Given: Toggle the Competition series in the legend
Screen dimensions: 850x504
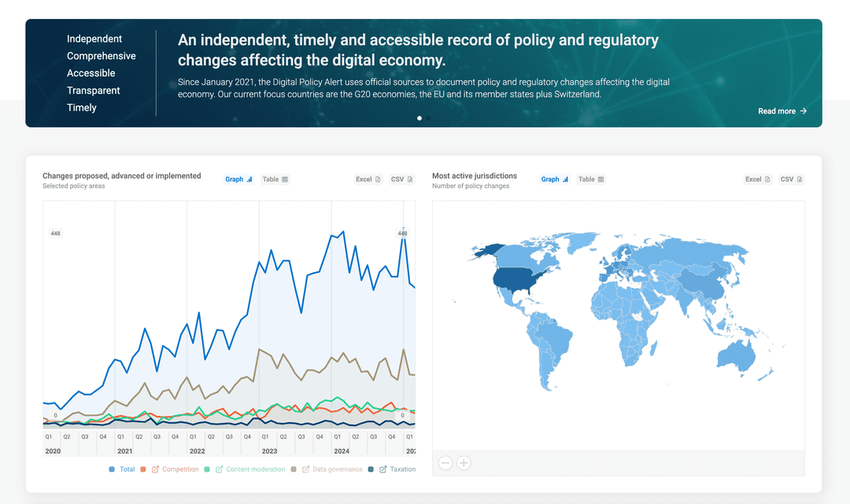Looking at the screenshot, I should 176,469.
